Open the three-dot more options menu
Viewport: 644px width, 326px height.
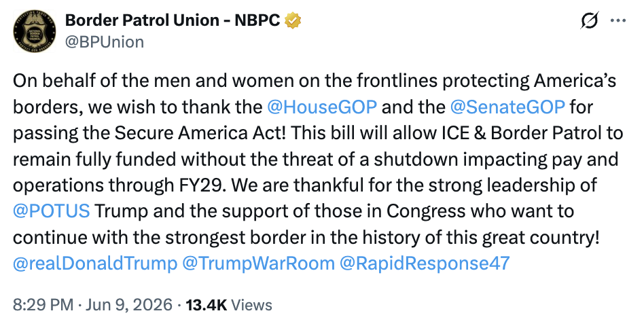(618, 20)
